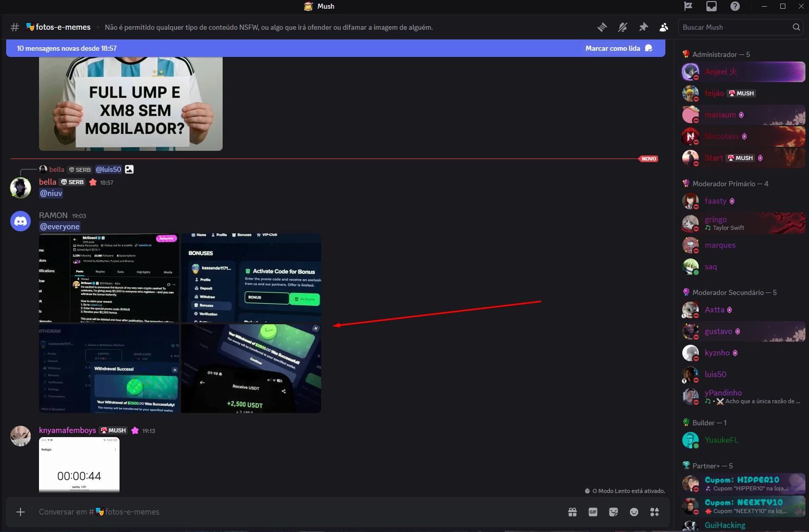
Task: Select member mariaum in member list
Action: point(743,115)
